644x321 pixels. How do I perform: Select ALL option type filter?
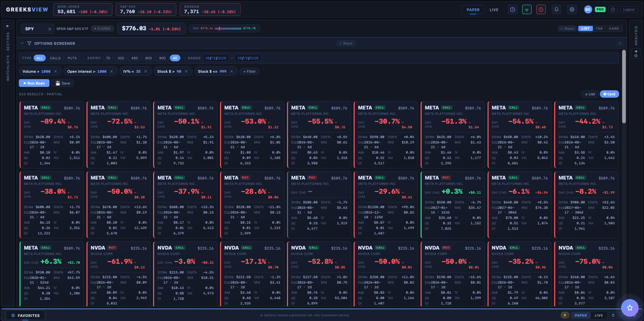coord(40,58)
